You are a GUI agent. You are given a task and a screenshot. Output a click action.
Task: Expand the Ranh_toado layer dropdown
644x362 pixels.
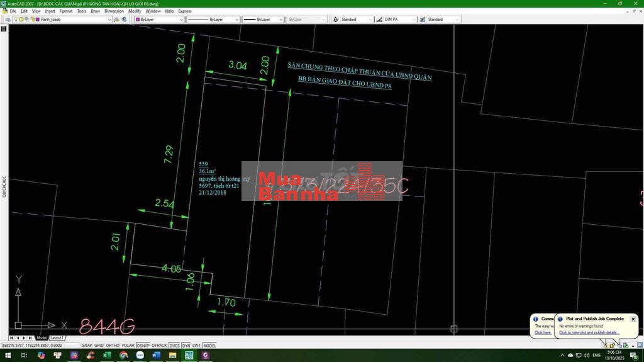(109, 20)
